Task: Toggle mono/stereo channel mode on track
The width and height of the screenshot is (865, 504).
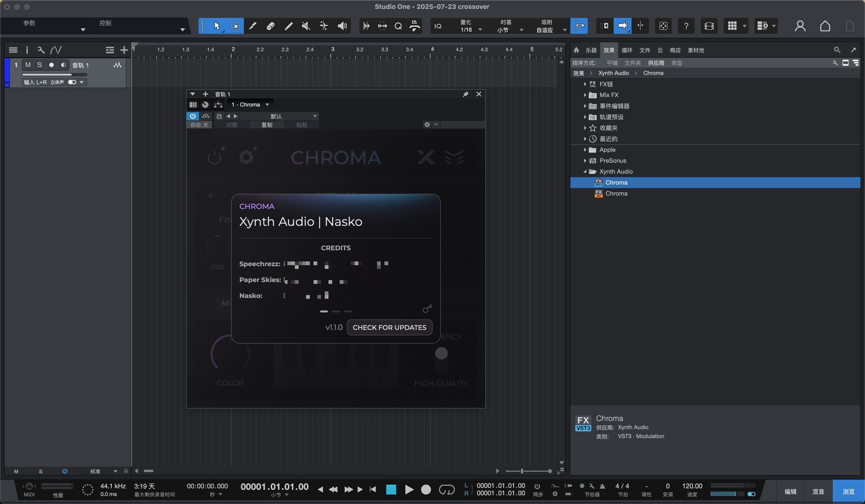Action: tap(72, 82)
